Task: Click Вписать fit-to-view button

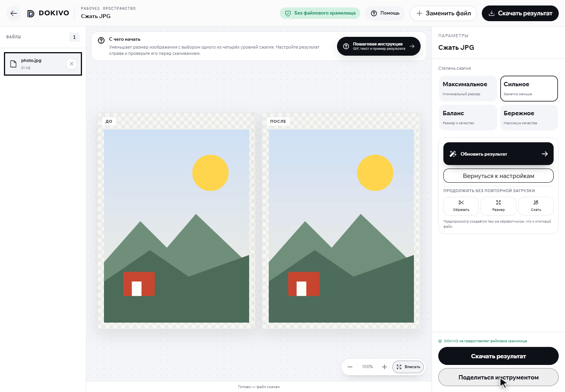Action: point(408,367)
